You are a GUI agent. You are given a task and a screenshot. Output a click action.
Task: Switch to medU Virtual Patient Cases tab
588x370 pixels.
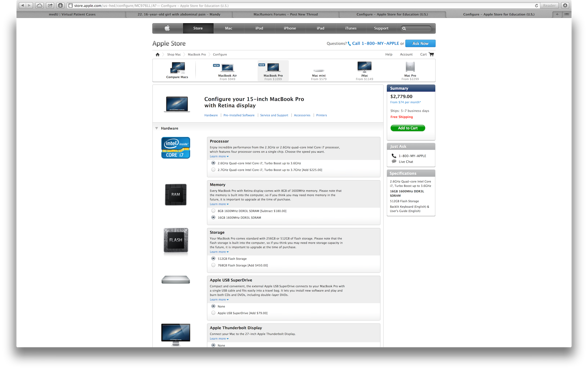click(72, 14)
